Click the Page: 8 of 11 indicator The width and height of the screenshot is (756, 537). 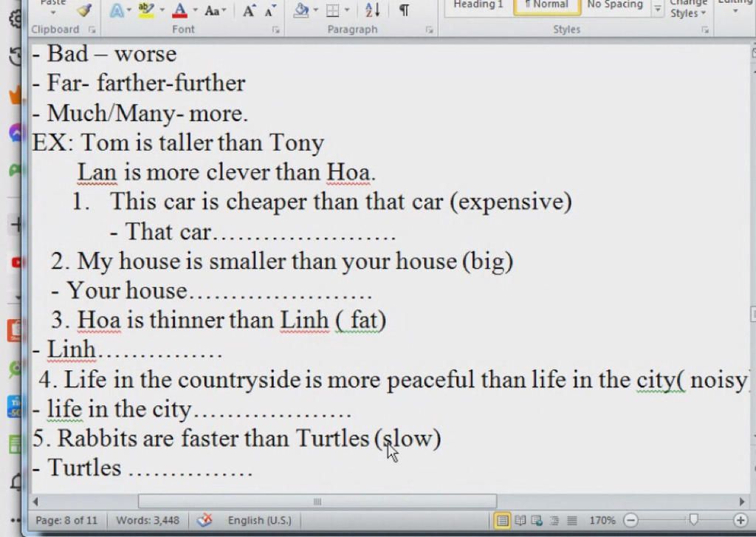[66, 521]
